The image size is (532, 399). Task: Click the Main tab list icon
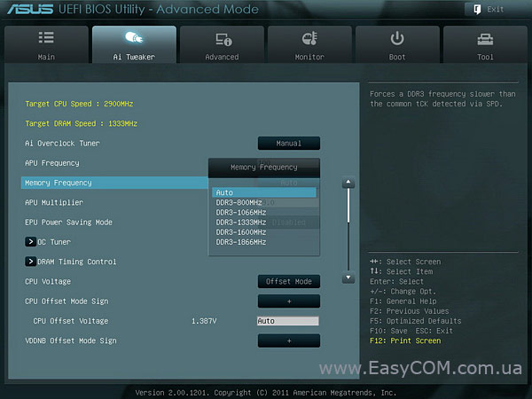[x=46, y=37]
